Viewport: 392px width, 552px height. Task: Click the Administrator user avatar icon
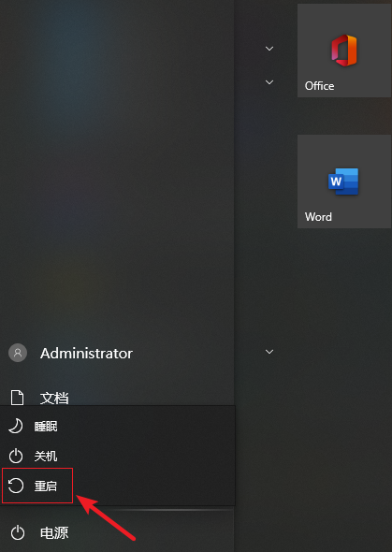pos(18,353)
